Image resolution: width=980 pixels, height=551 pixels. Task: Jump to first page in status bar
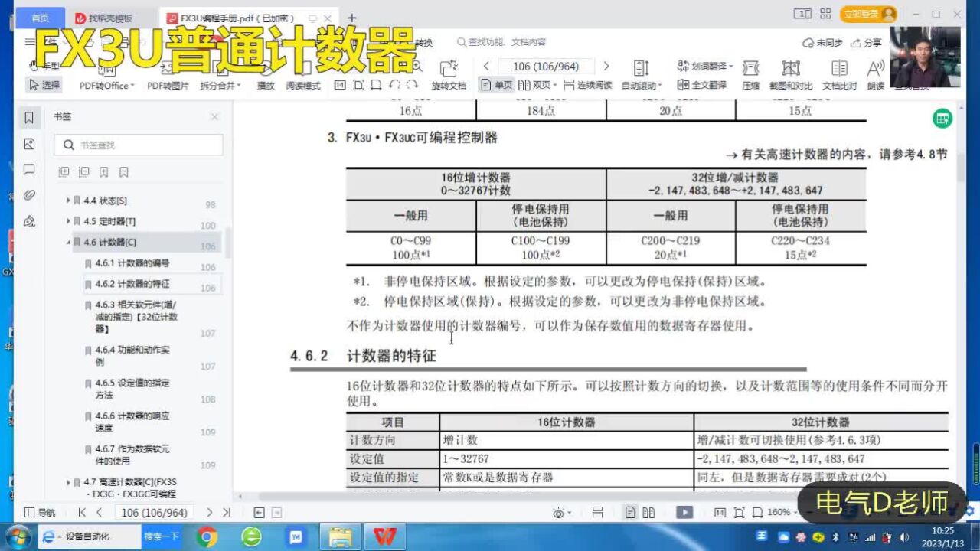(x=82, y=513)
